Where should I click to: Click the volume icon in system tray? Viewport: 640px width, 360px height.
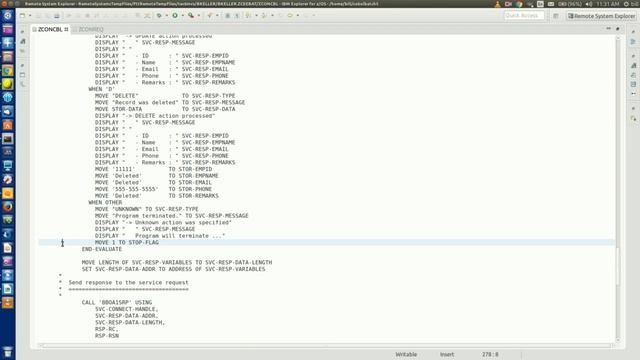[x=589, y=4]
